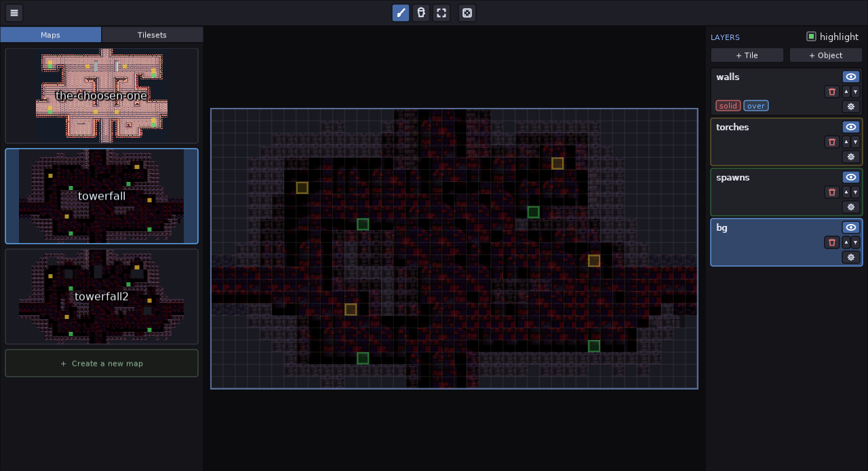
Task: Toggle the over tag on walls
Action: coord(756,106)
